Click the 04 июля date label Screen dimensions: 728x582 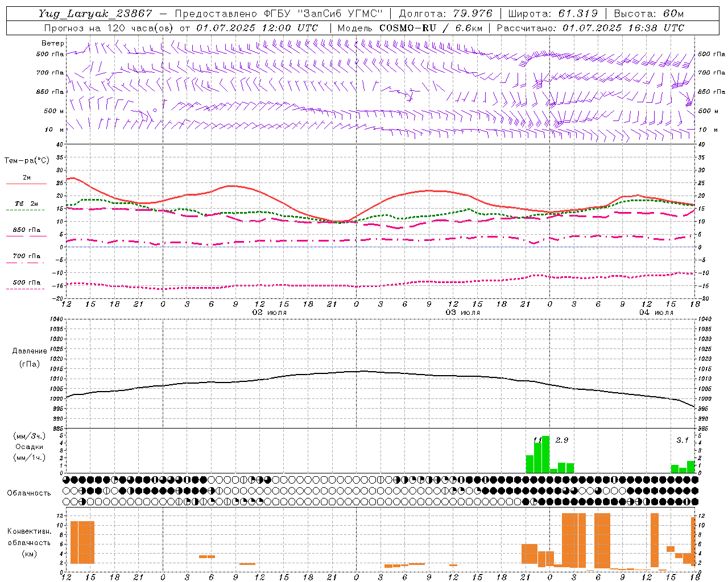(x=656, y=313)
